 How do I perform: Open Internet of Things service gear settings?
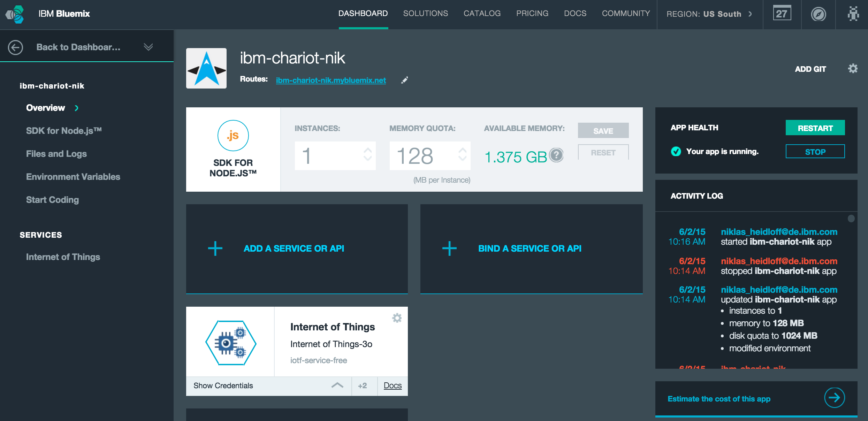[x=397, y=318]
